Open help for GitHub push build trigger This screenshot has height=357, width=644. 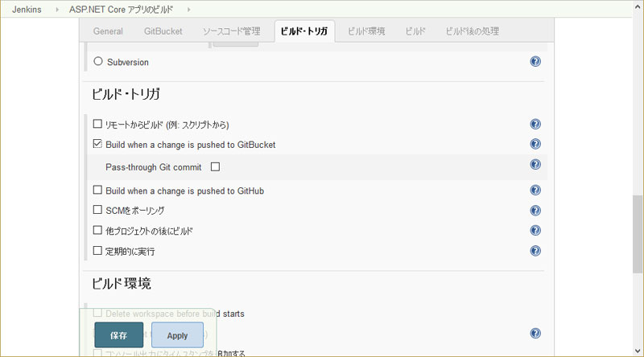(x=535, y=190)
